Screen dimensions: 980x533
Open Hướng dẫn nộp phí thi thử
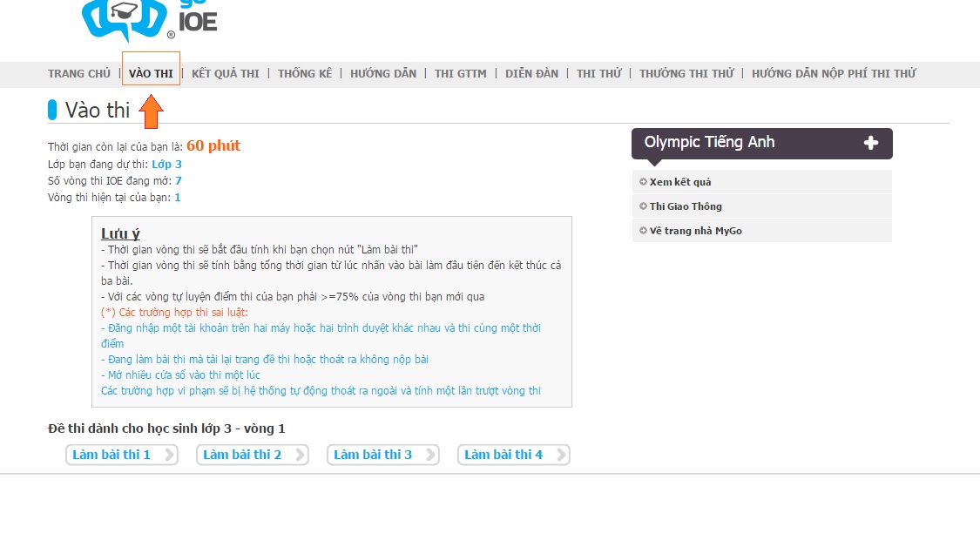pos(834,74)
